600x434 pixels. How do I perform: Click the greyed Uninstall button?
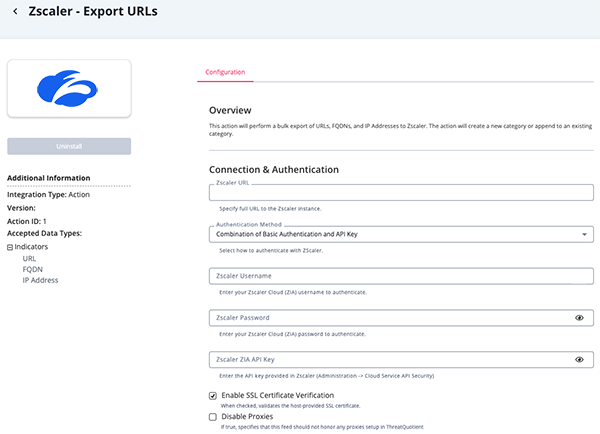pos(69,146)
